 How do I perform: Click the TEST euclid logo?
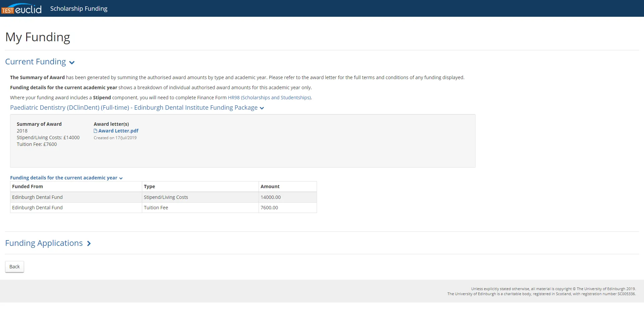tap(21, 9)
